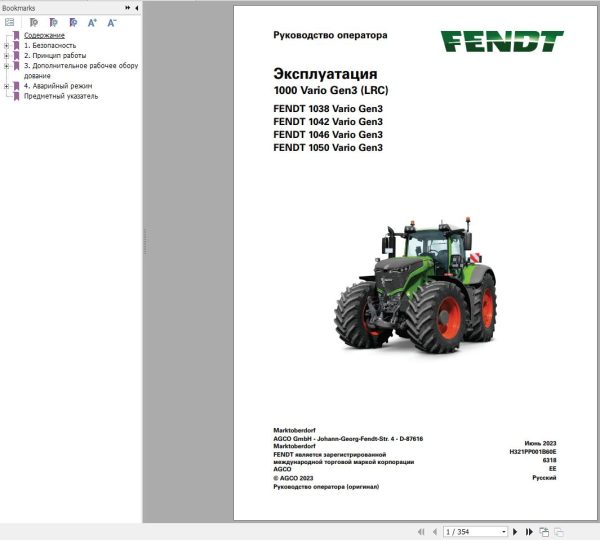
Task: Click the AGCO GmbH address line
Action: click(x=348, y=439)
